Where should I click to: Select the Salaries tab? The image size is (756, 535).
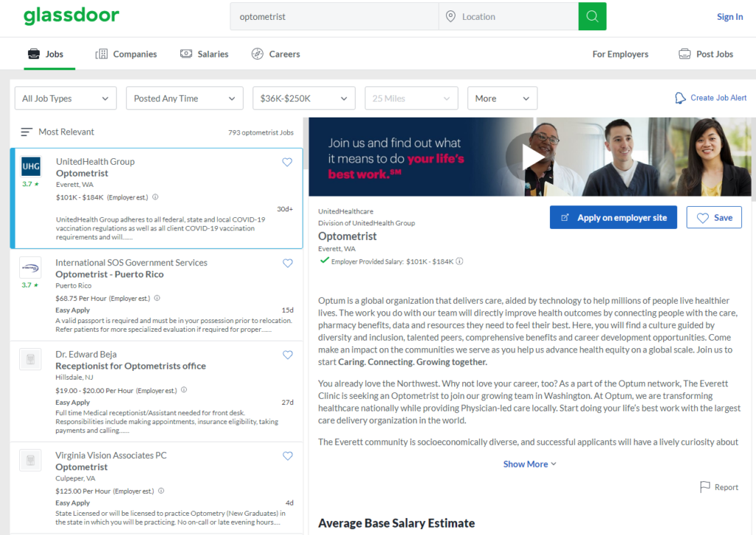click(x=205, y=54)
